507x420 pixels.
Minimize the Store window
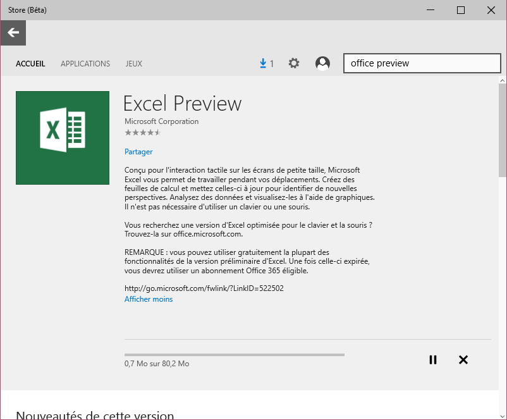[431, 10]
